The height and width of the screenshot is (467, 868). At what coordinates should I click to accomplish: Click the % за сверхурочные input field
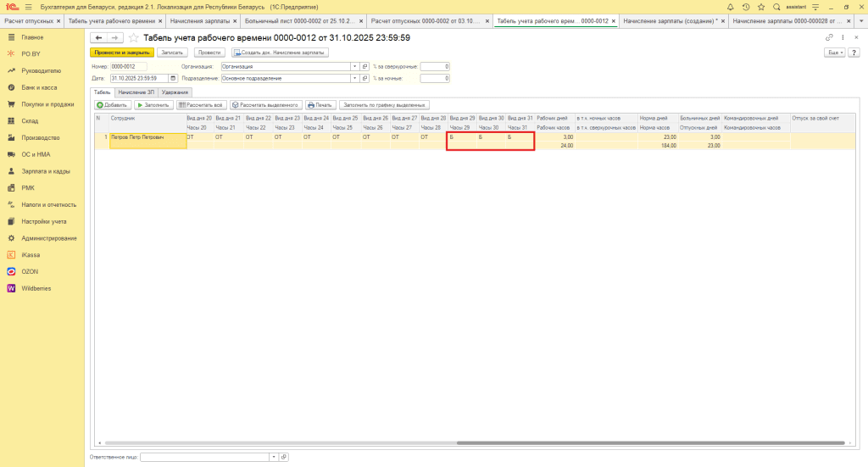(x=435, y=66)
